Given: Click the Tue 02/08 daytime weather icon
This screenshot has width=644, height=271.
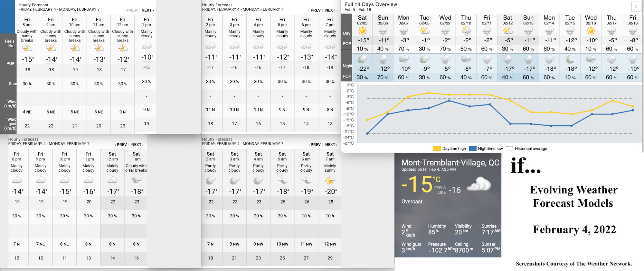Looking at the screenshot, I should [x=424, y=31].
